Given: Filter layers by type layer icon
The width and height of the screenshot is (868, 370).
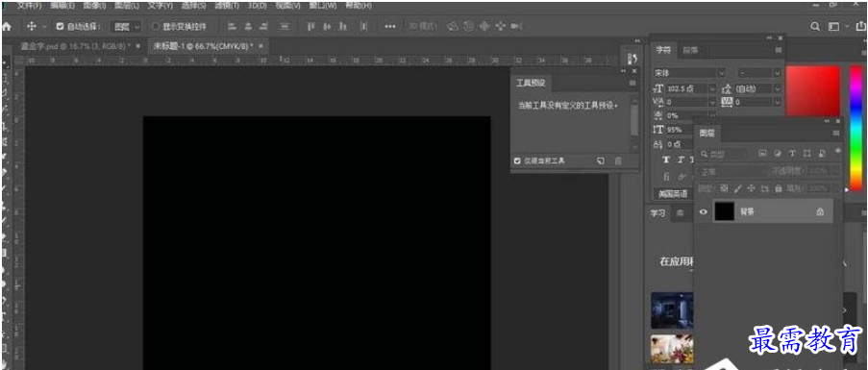Looking at the screenshot, I should [792, 153].
